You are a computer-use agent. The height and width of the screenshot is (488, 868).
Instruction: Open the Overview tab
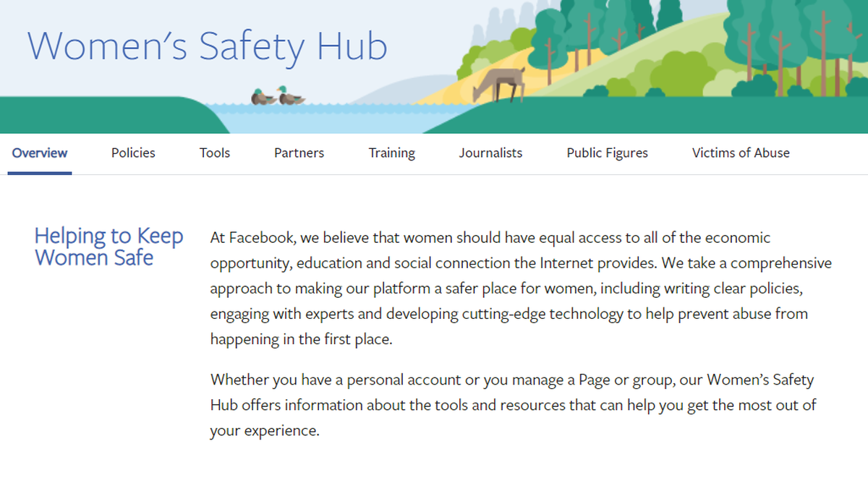(40, 153)
